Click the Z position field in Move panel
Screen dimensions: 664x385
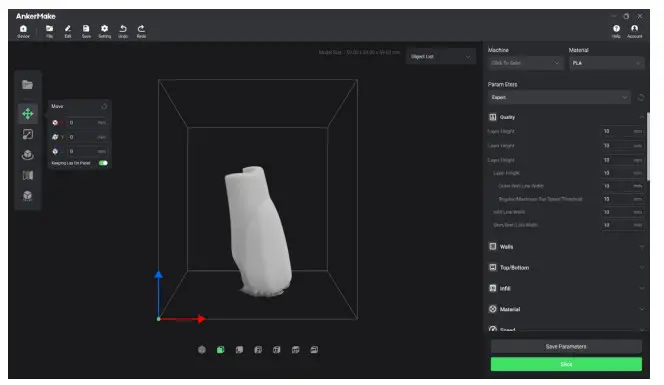87,151
